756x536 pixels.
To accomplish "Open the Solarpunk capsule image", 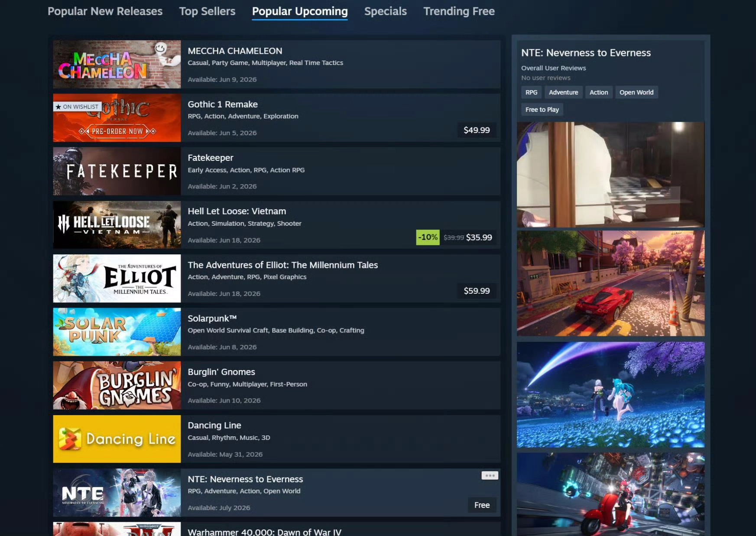I will click(117, 332).
